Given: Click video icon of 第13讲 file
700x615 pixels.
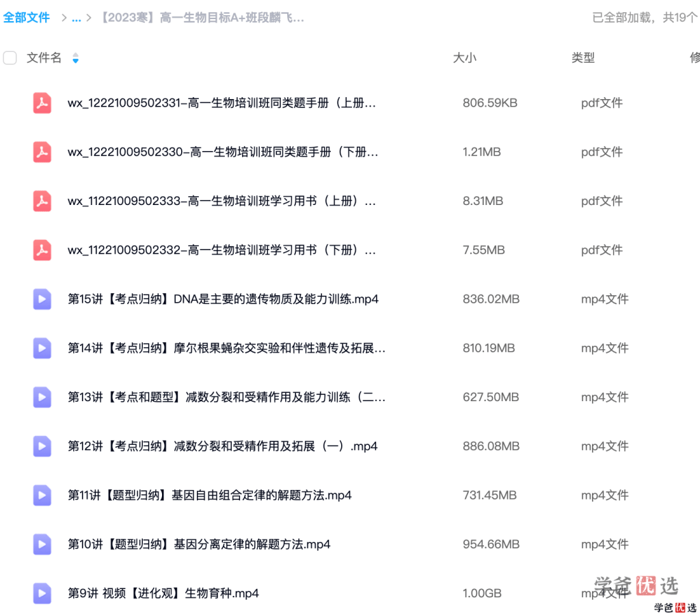Looking at the screenshot, I should [x=42, y=397].
